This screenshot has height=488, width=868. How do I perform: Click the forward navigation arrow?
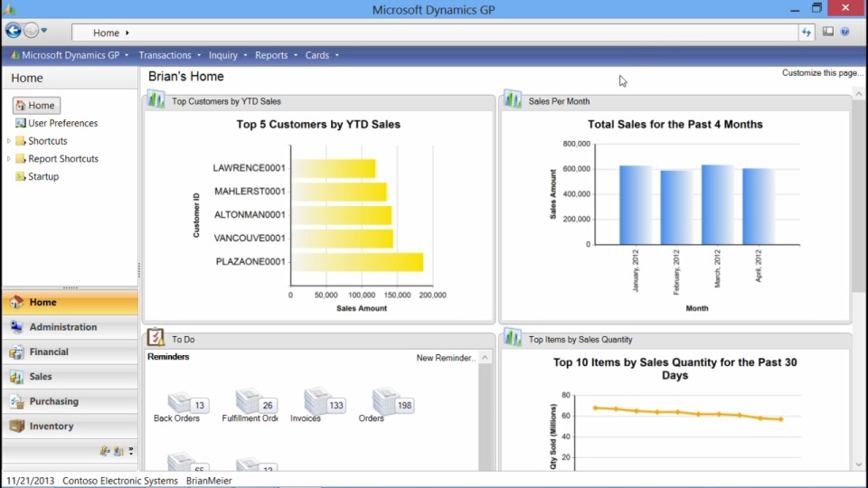[x=31, y=31]
